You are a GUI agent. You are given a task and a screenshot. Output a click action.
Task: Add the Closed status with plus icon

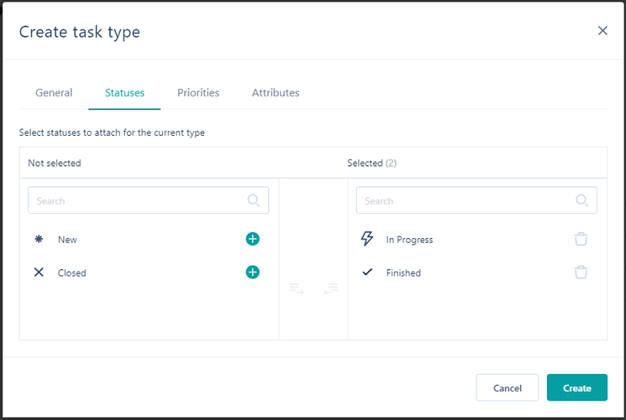[253, 272]
